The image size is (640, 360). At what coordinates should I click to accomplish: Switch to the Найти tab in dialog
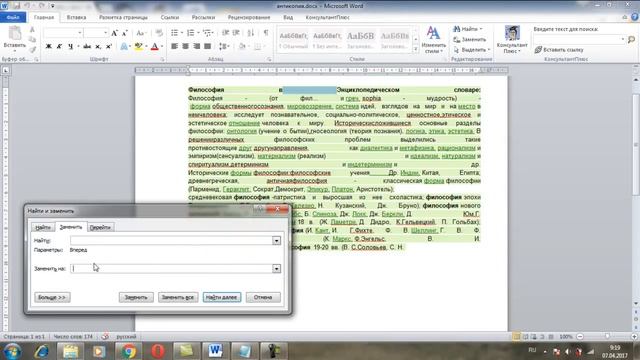click(43, 227)
